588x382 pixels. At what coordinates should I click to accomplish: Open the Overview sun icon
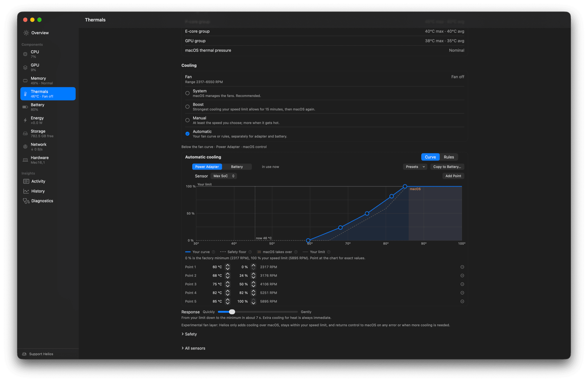tap(26, 33)
